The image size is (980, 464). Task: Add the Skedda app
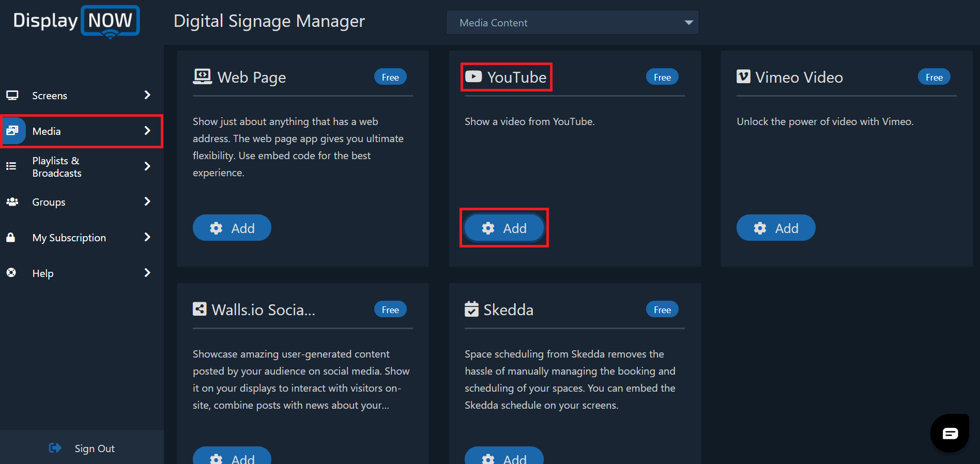click(x=504, y=455)
